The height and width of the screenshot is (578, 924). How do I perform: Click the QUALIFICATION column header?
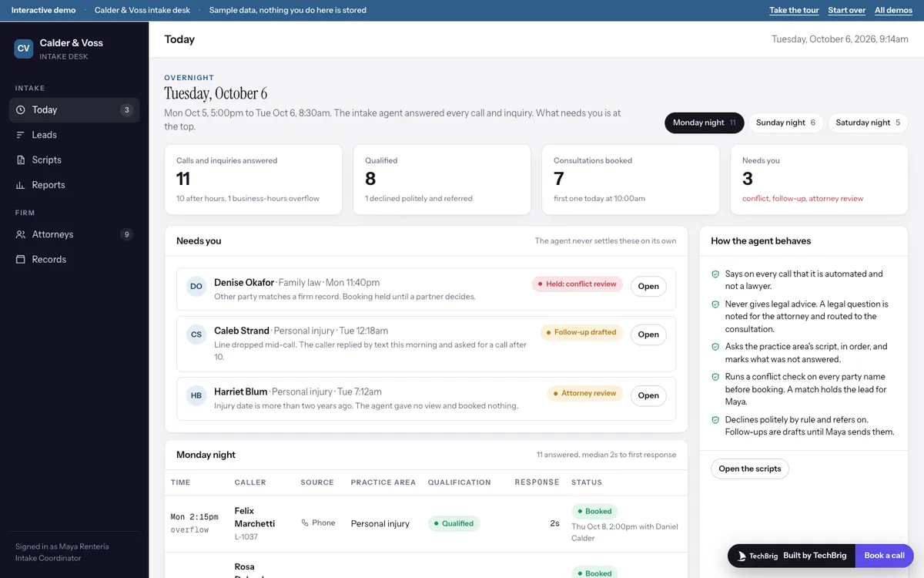(x=459, y=482)
